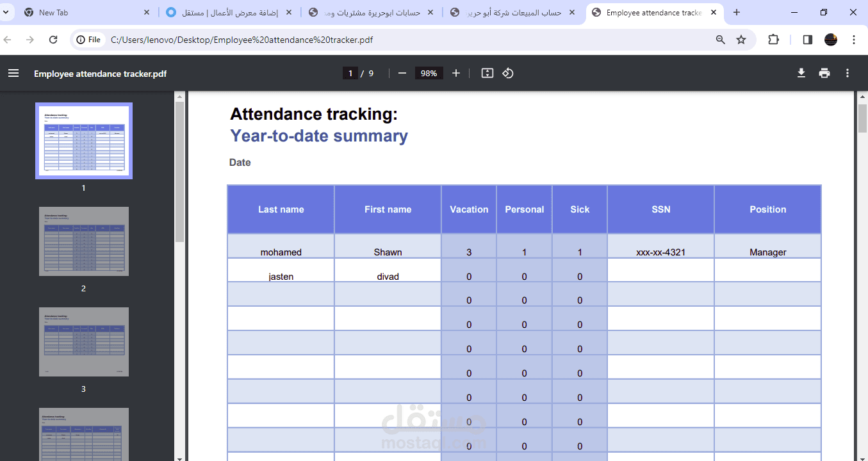Viewport: 868px width, 461px height.
Task: Toggle the browser side panel
Action: click(807, 40)
